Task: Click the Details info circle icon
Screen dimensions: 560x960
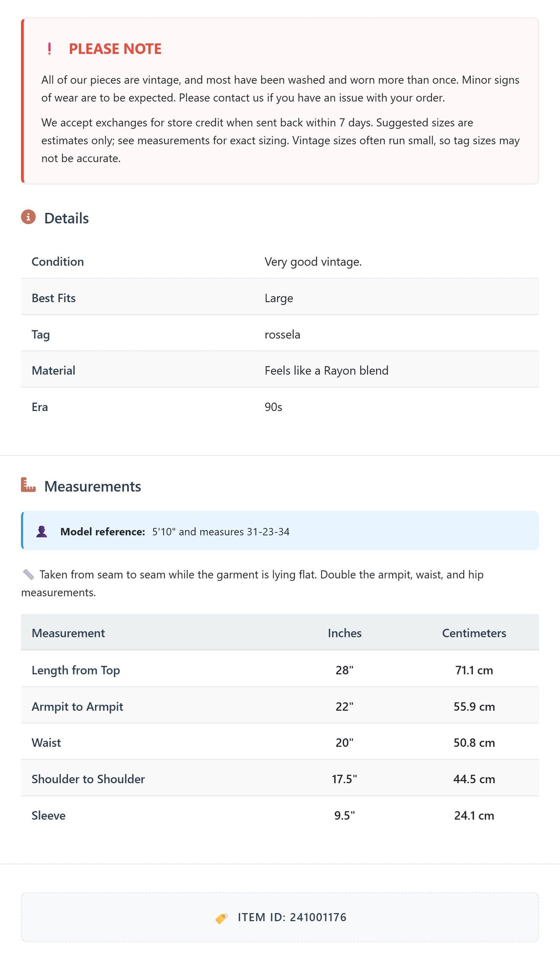Action: coord(28,217)
